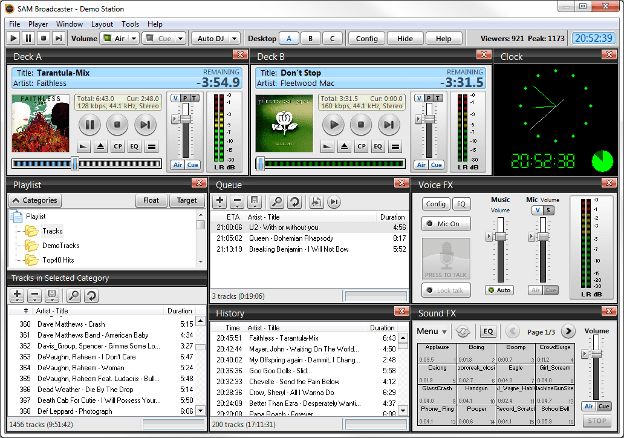Click the CP button on Deck A

pos(118,146)
